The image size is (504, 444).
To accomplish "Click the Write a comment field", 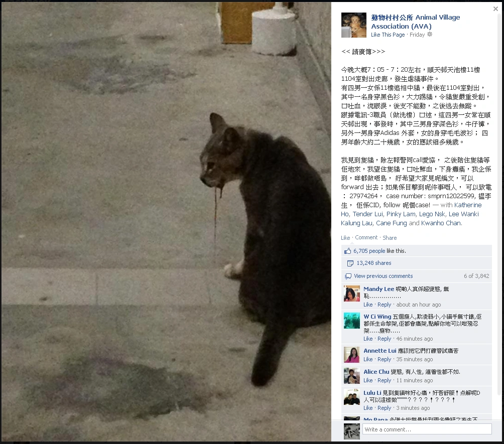I will click(427, 429).
